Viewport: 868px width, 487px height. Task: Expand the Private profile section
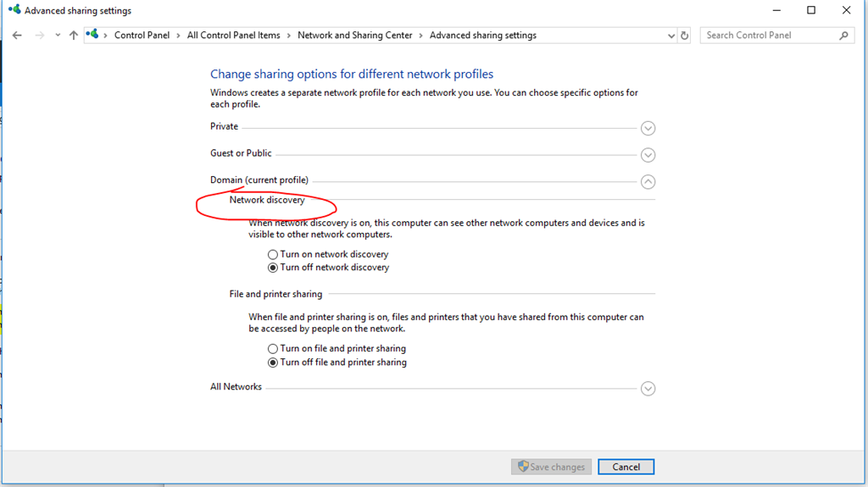click(648, 129)
